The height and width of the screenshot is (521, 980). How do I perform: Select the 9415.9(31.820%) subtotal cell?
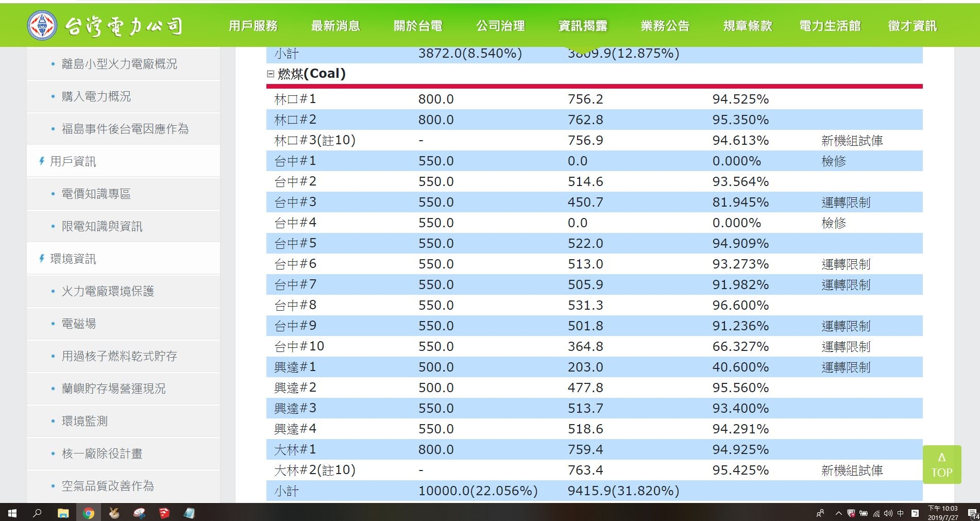tap(623, 491)
